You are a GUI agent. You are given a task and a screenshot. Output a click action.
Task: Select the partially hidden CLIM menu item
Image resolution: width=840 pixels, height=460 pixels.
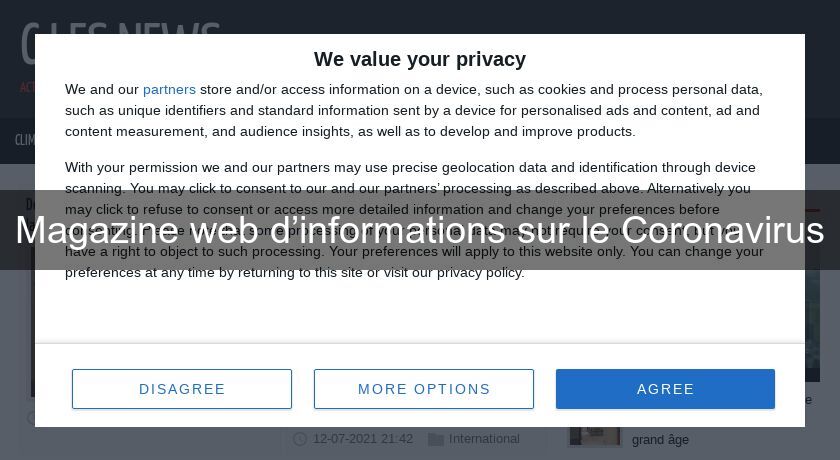coord(24,140)
